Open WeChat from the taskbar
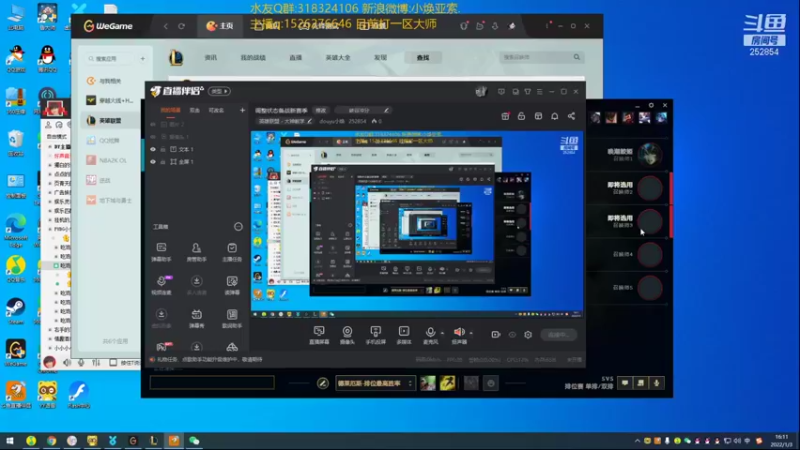800x450 pixels. (x=194, y=441)
